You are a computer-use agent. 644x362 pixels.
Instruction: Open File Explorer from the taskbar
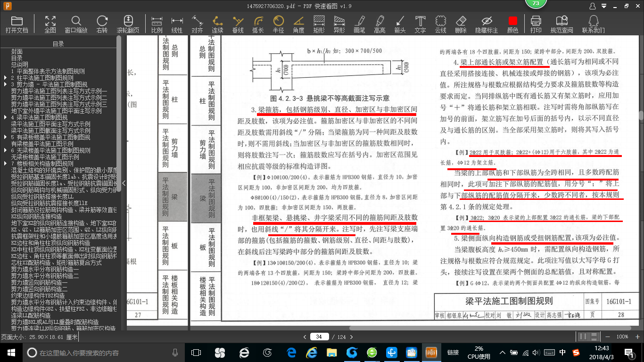[332, 353]
